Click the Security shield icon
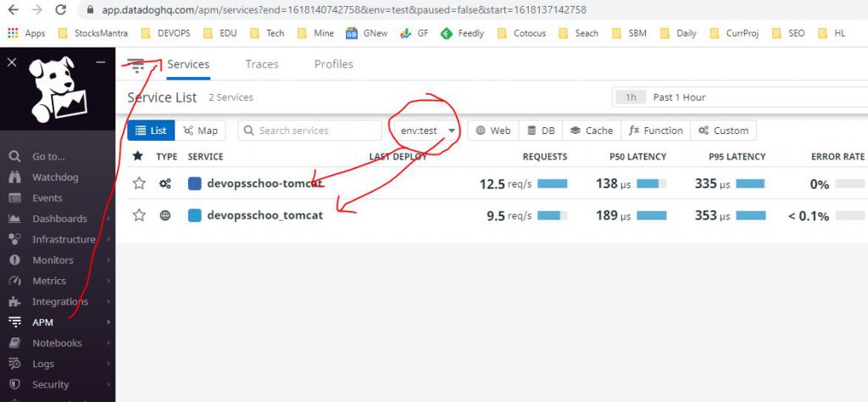This screenshot has height=402, width=868. (14, 384)
